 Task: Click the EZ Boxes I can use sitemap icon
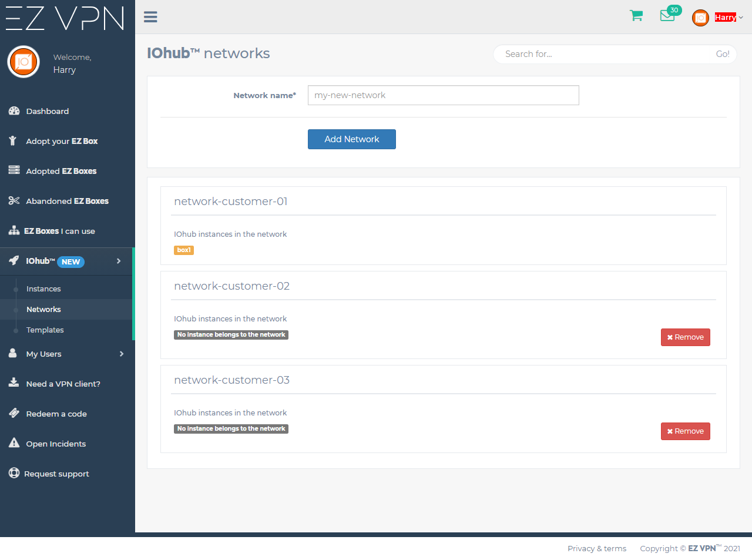[x=14, y=230]
